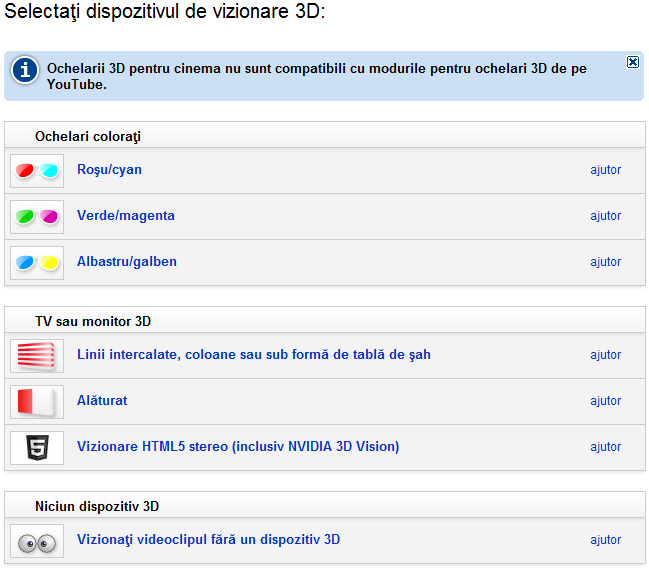Choose the Alăturat viewing mode
This screenshot has width=649, height=570.
pos(102,401)
